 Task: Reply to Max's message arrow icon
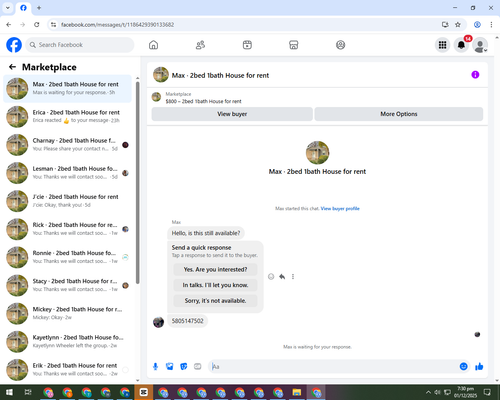282,277
